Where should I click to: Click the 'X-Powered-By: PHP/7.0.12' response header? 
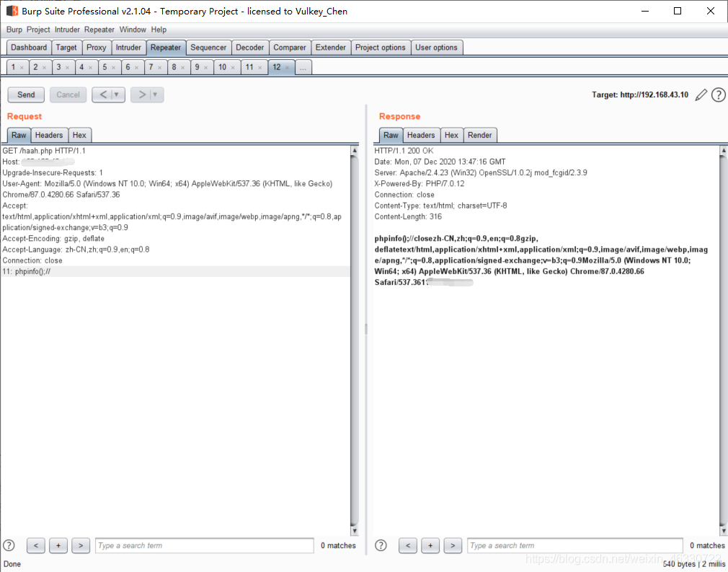(420, 183)
